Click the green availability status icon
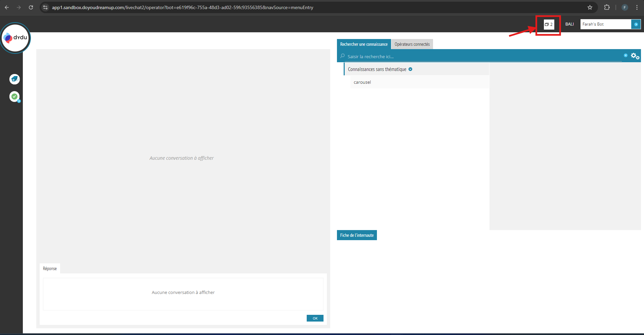Image resolution: width=644 pixels, height=335 pixels. [14, 97]
